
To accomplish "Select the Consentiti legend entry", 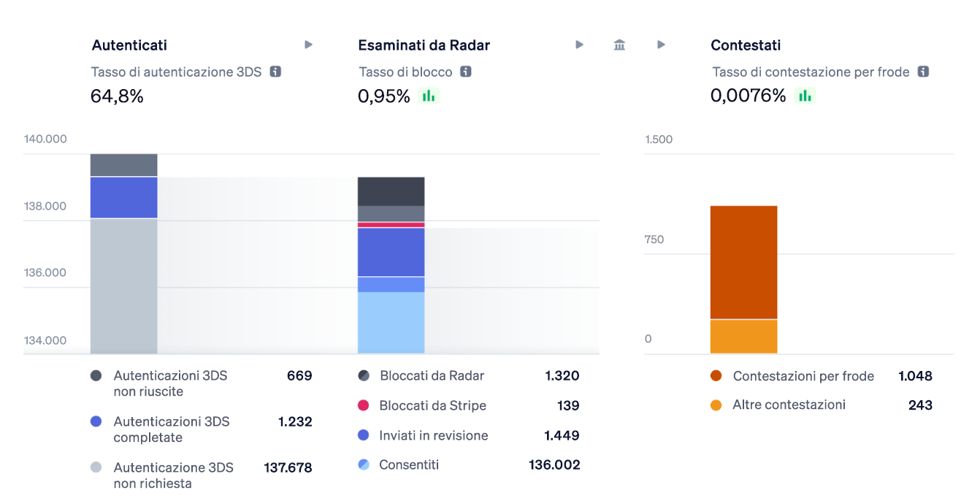I will tap(409, 464).
